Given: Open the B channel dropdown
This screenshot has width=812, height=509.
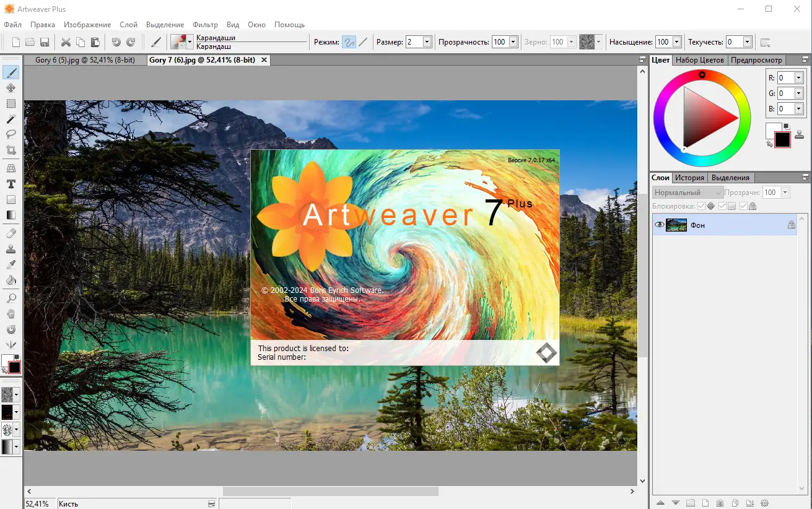Looking at the screenshot, I should click(798, 109).
